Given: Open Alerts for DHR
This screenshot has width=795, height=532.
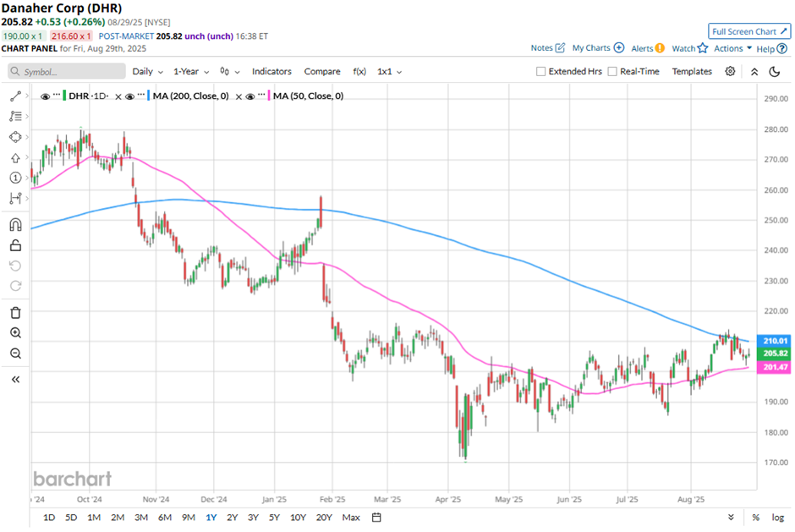Looking at the screenshot, I should pos(648,48).
